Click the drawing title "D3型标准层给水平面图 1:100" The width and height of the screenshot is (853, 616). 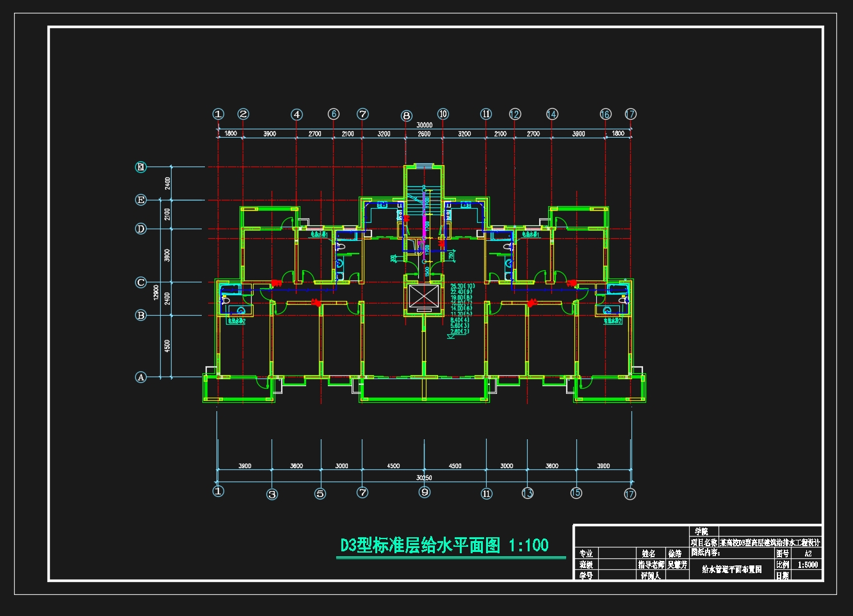coord(444,545)
